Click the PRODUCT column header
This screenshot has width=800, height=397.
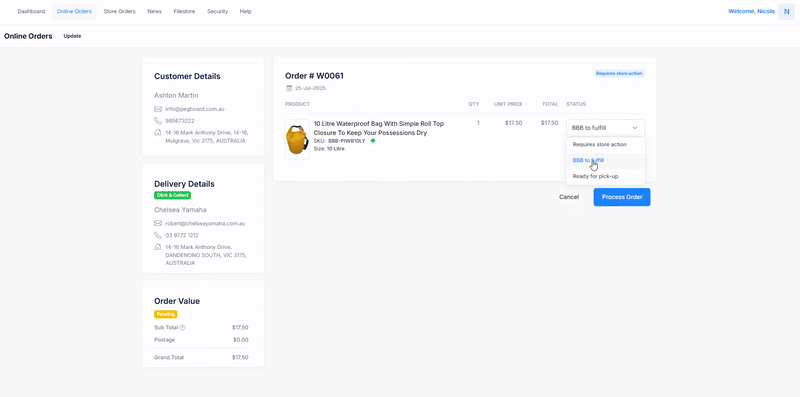click(297, 104)
